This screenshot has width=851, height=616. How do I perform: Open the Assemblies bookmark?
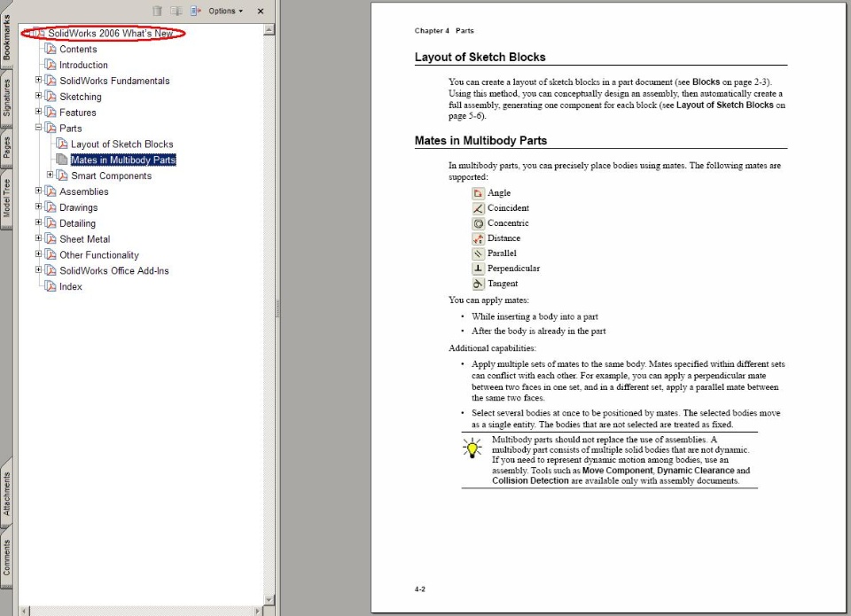pyautogui.click(x=84, y=191)
